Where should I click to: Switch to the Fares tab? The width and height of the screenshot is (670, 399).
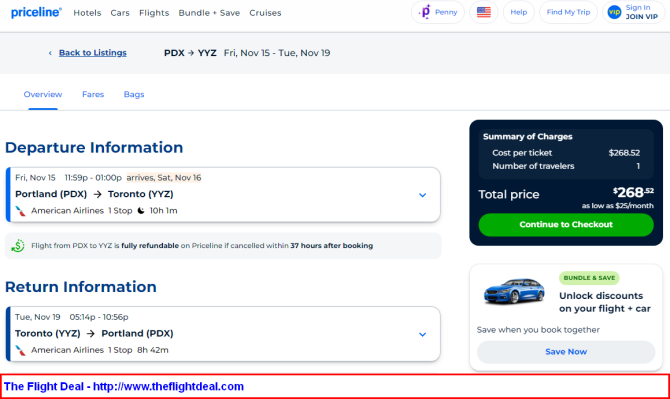coord(93,94)
